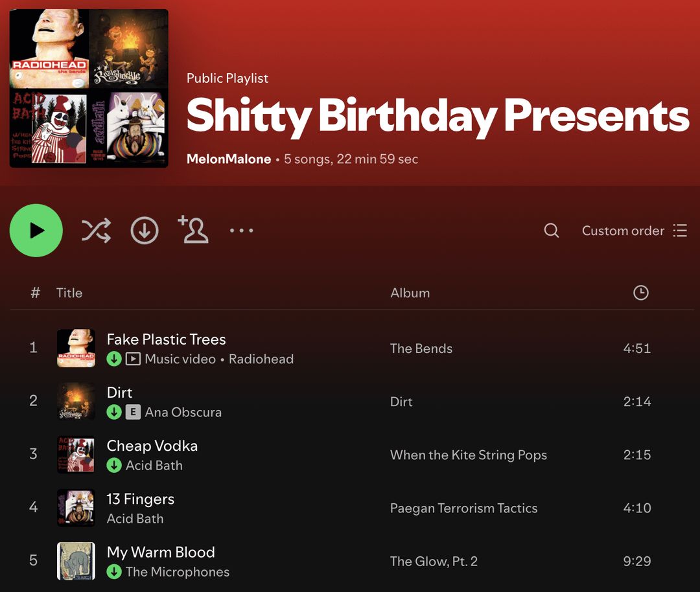Click track number 3 in the list
Screen dimensions: 700x592
point(34,453)
